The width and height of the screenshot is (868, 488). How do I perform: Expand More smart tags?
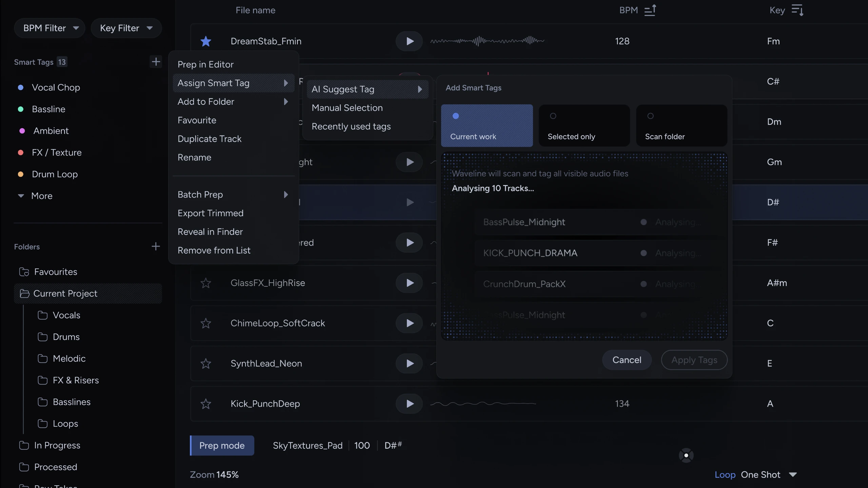click(35, 196)
